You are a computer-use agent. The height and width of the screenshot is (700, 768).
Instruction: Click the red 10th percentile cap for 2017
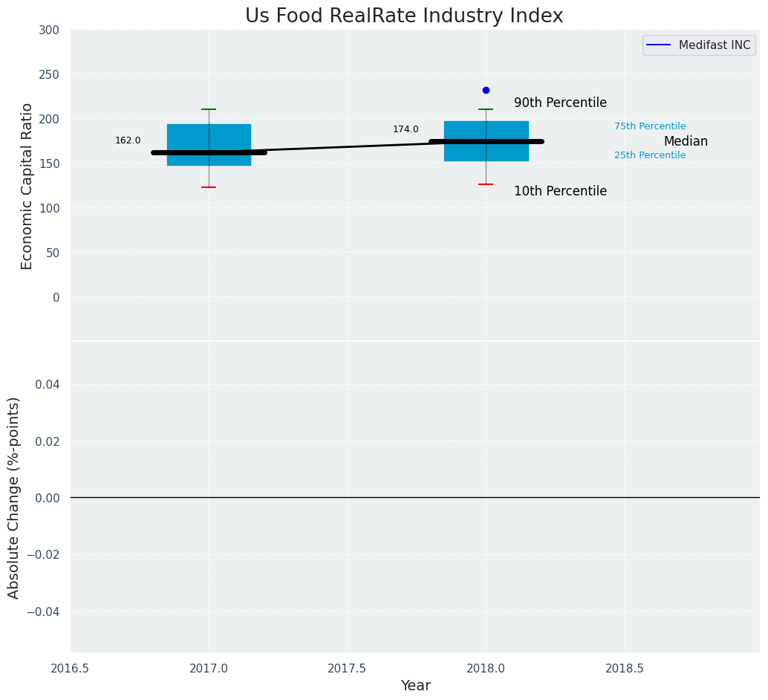(209, 187)
